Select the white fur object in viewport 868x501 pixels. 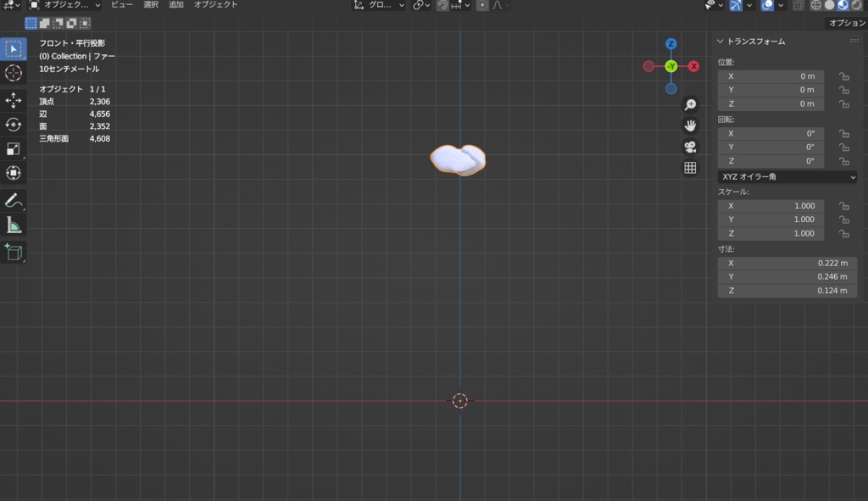458,160
